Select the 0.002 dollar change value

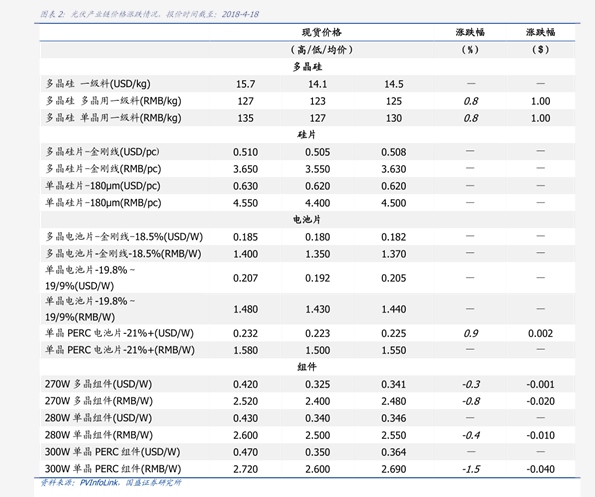pos(540,333)
